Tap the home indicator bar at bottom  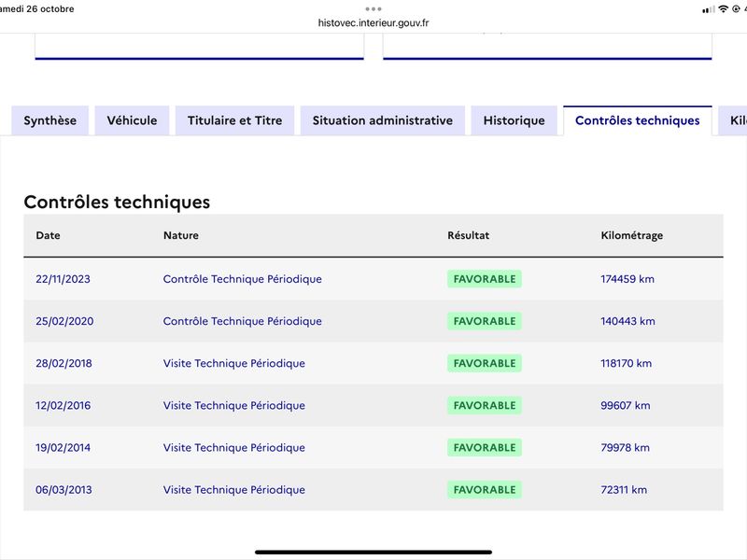pos(373,553)
